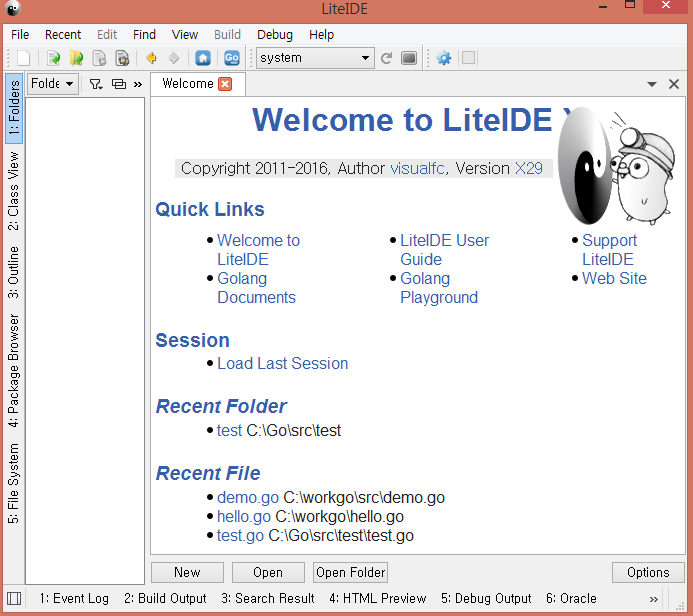Viewport: 693px width, 616px height.
Task: Click the Open Folder toolbar icon
Action: [x=76, y=58]
